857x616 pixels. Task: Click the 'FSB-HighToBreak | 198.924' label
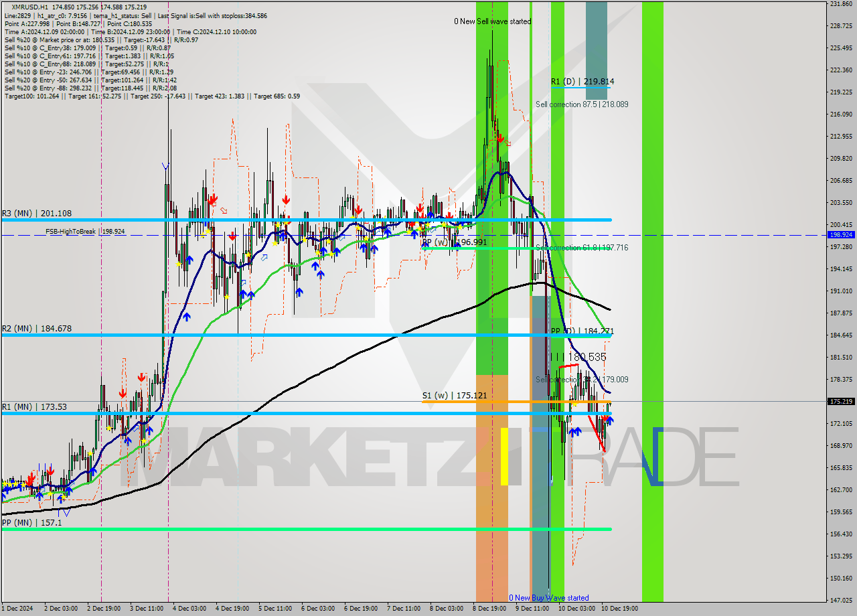pyautogui.click(x=85, y=232)
